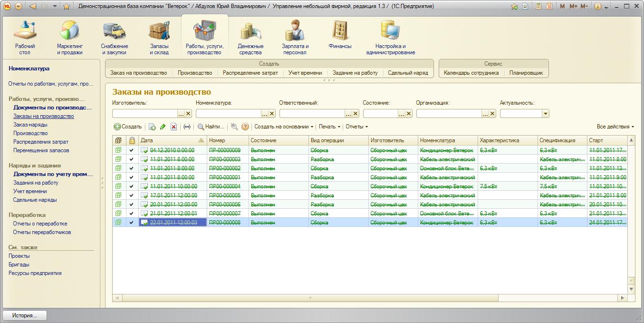This screenshot has width=644, height=323.
Task: Open the info help icon
Action: 598,6
